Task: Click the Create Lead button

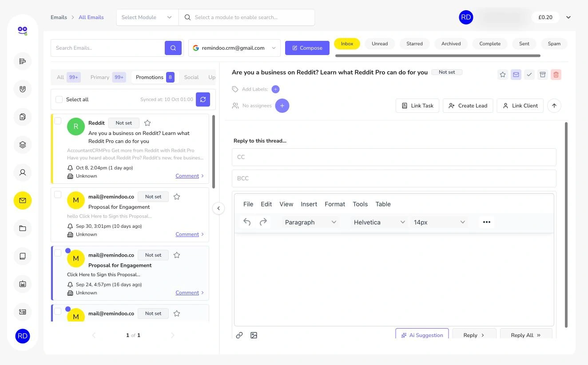Action: pos(468,106)
